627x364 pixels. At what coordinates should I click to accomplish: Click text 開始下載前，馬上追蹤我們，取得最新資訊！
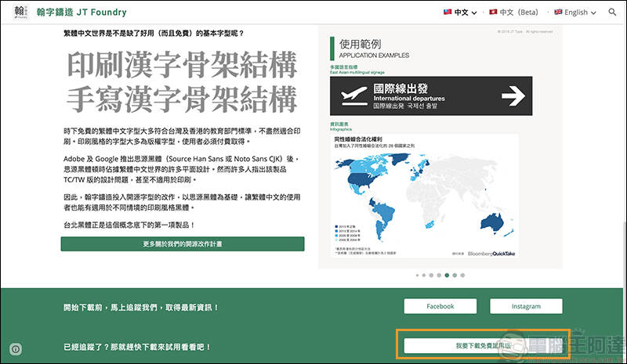coord(141,308)
